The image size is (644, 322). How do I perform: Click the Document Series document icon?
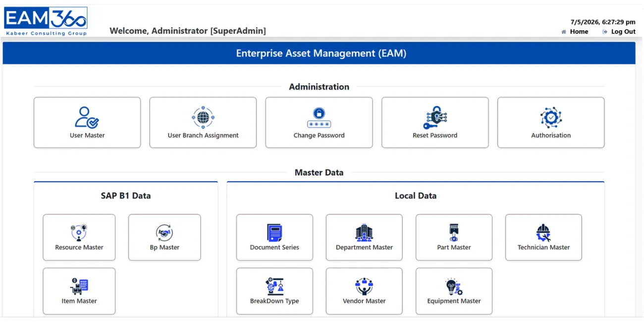click(x=274, y=233)
